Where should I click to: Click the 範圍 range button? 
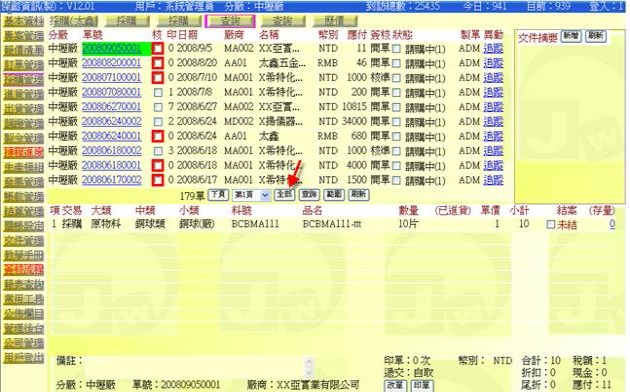(x=334, y=195)
